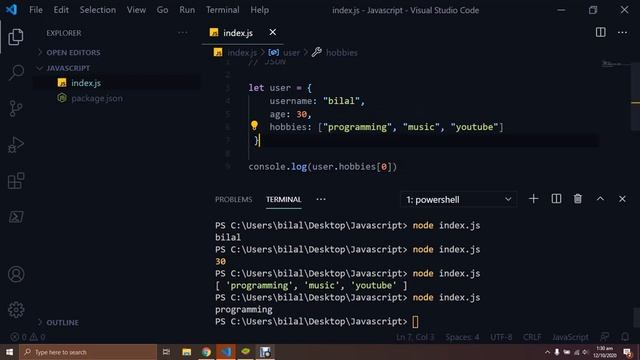Image resolution: width=640 pixels, height=360 pixels.
Task: Open index.js in the explorer tree
Action: 86,83
